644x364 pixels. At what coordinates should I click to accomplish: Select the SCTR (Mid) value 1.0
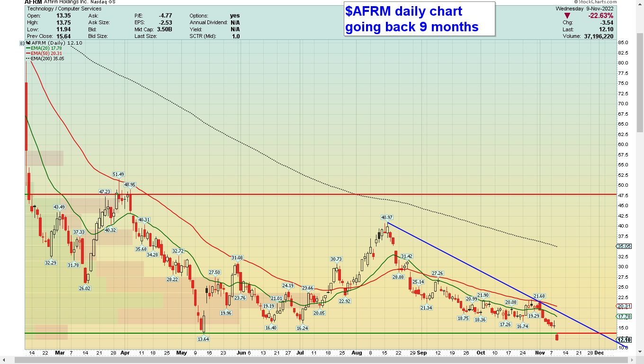[x=235, y=36]
